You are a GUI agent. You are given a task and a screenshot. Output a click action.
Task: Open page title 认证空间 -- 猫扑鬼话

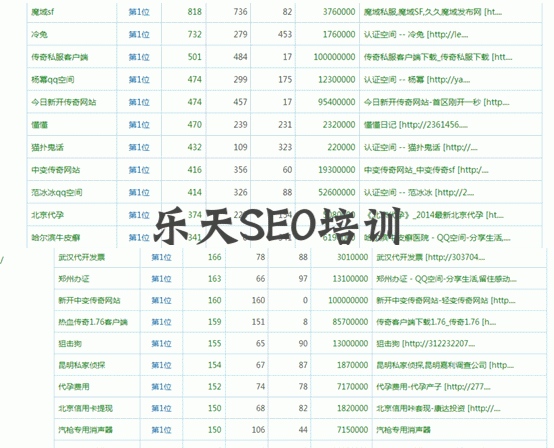click(x=402, y=148)
